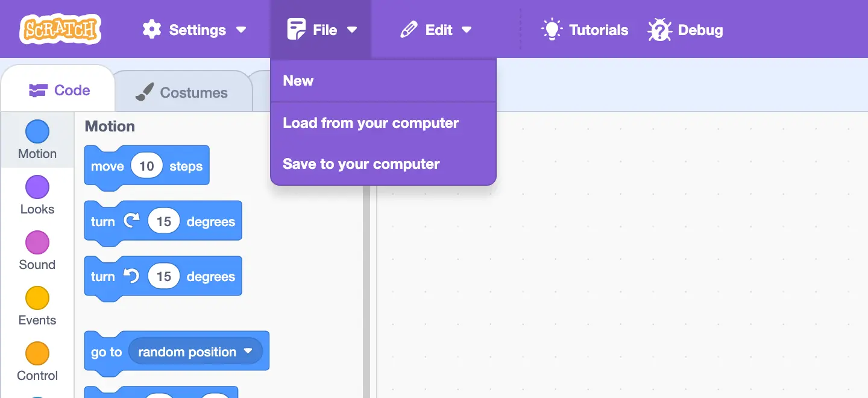The image size is (868, 398).
Task: Open Tutorials
Action: coord(585,30)
